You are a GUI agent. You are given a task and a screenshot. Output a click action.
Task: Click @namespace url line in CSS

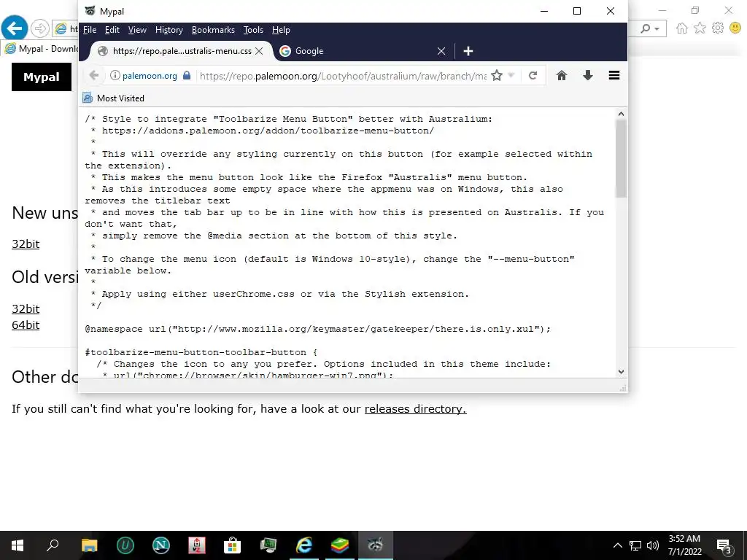318,329
